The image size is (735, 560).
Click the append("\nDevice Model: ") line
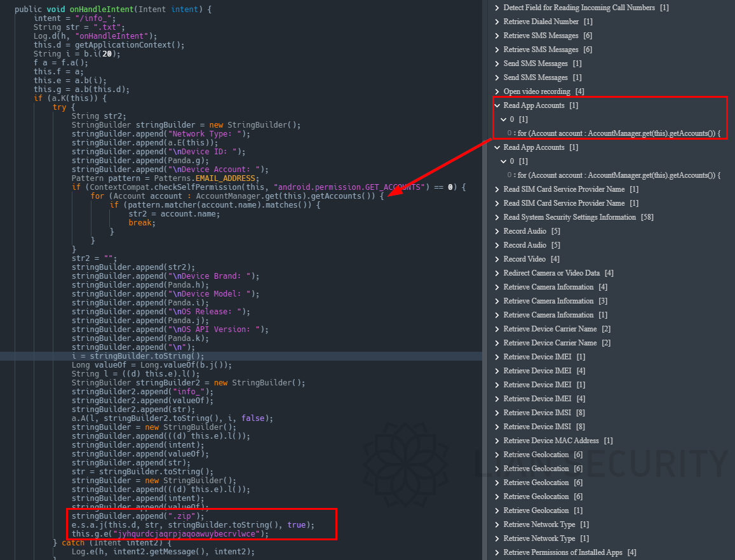[165, 295]
